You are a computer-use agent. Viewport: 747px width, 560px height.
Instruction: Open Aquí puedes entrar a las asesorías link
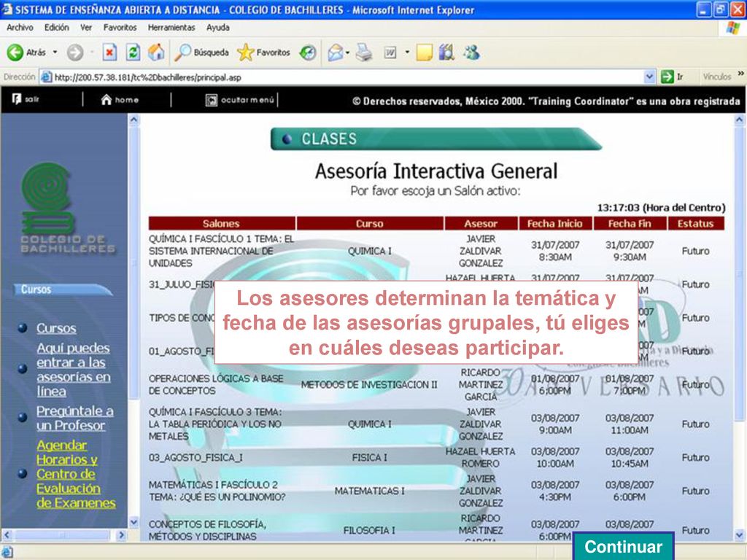pos(74,370)
